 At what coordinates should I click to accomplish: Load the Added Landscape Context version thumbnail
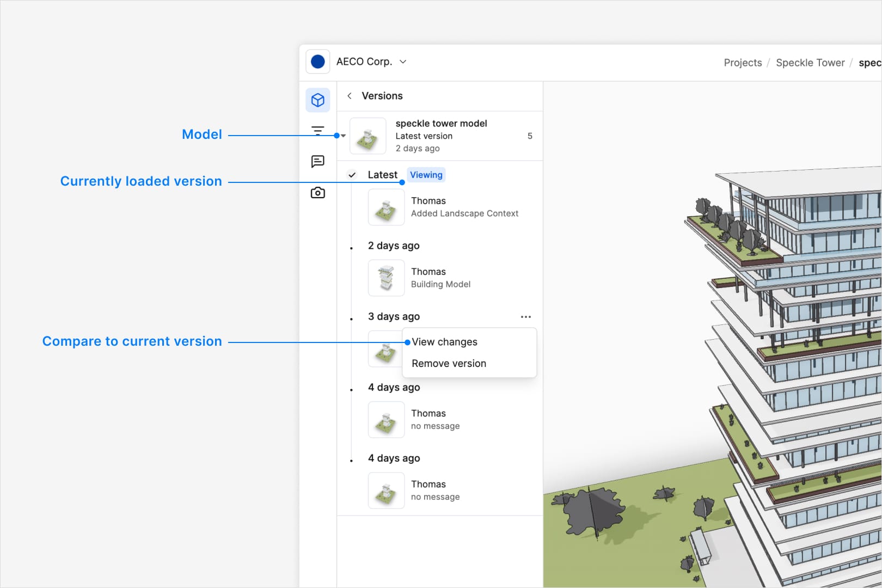point(387,207)
